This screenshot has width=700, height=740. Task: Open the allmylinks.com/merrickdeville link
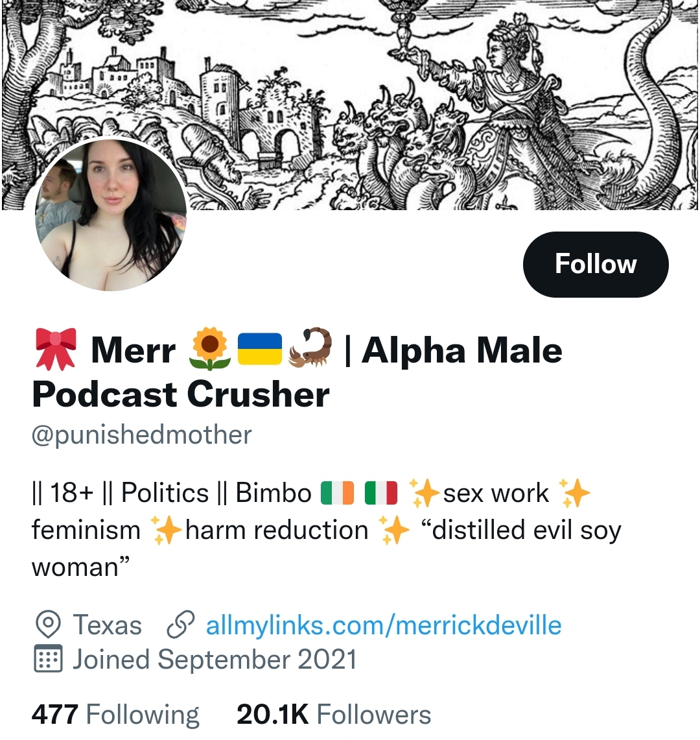pos(383,625)
